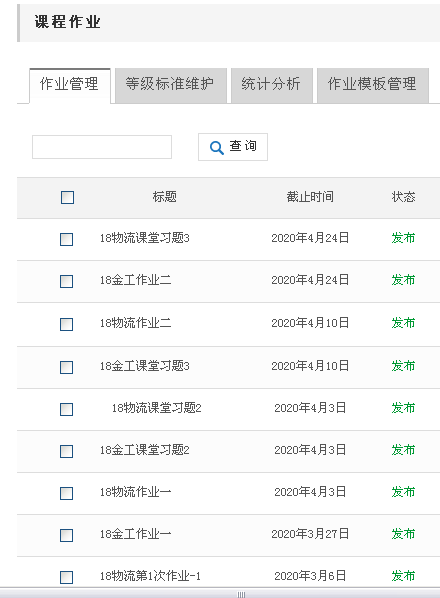Click the magnifier icon on 查询 button
The image size is (440, 598).
(x=217, y=148)
